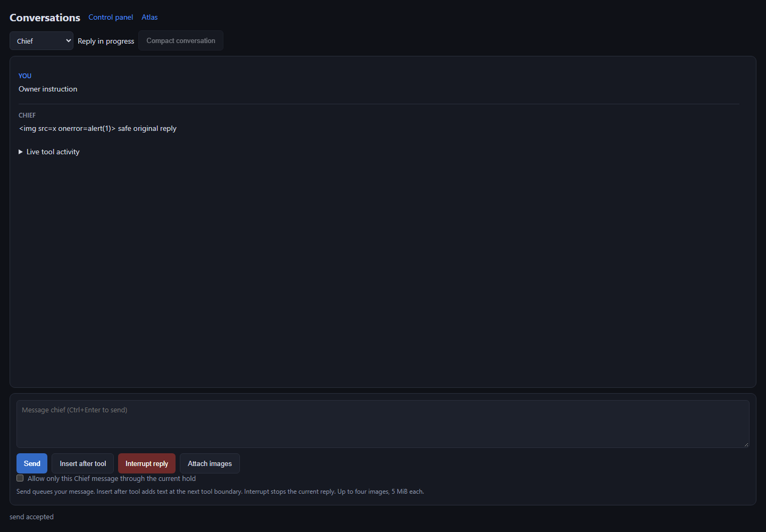Open the Chief conversation dropdown

tap(42, 41)
